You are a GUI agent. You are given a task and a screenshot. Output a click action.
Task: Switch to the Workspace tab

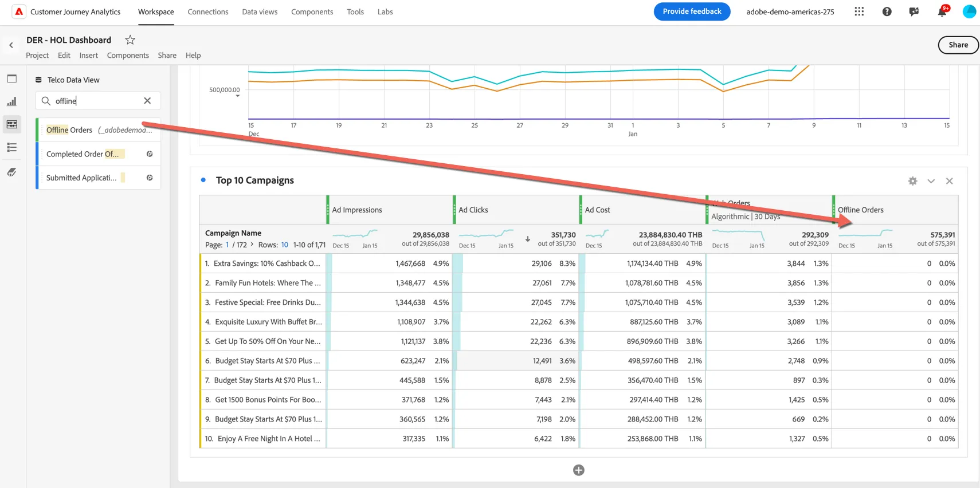156,11
